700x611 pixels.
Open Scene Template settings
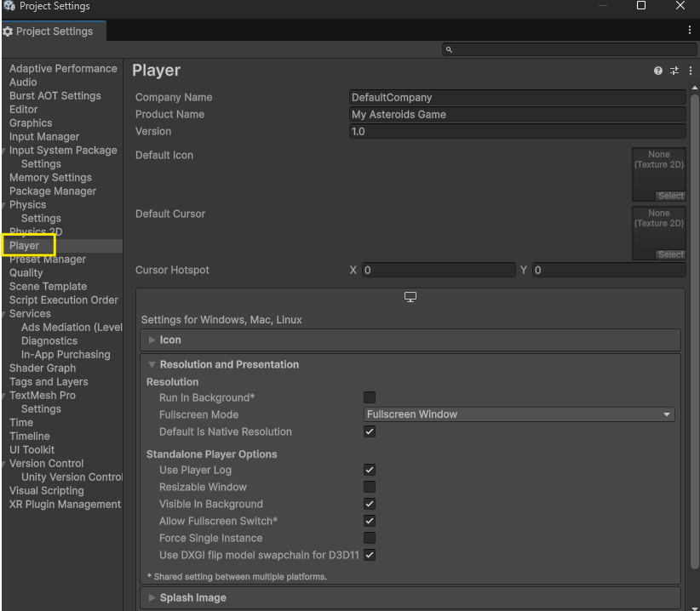coord(48,286)
